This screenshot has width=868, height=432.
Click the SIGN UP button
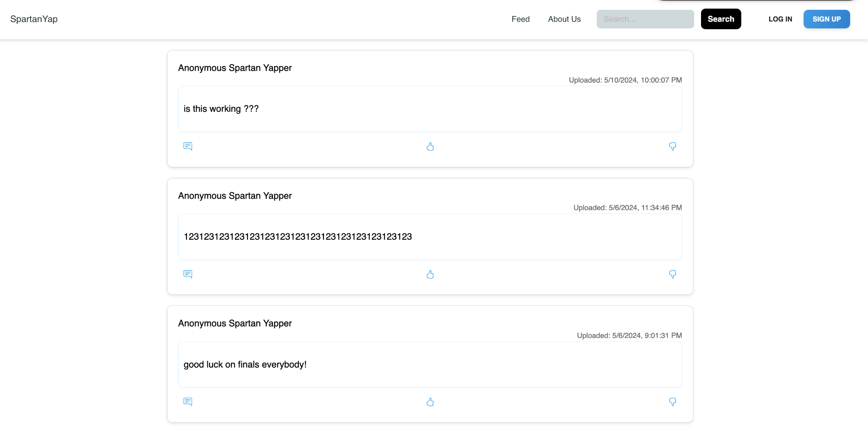[826, 19]
